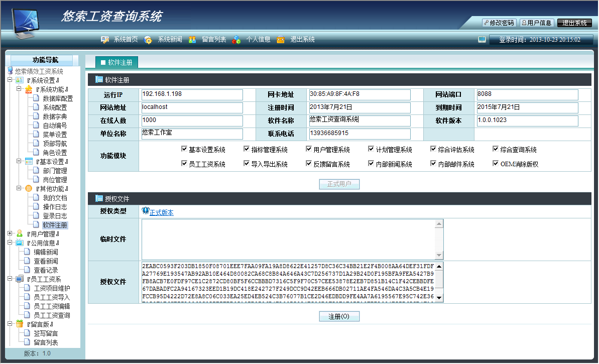The height and width of the screenshot is (364, 599).
Task: Click the icon in 授权文件 section header
Action: pyautogui.click(x=99, y=198)
